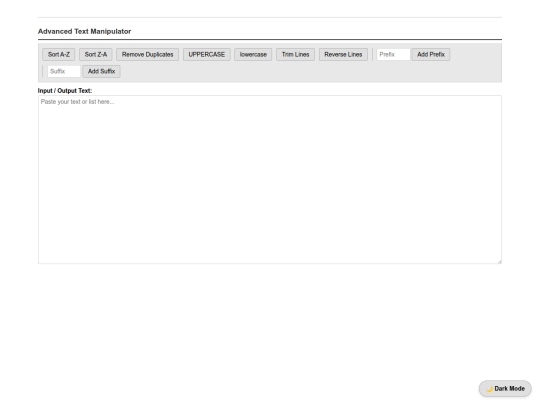Click the Input / Output Text label
This screenshot has height=405, width=540.
click(x=65, y=91)
